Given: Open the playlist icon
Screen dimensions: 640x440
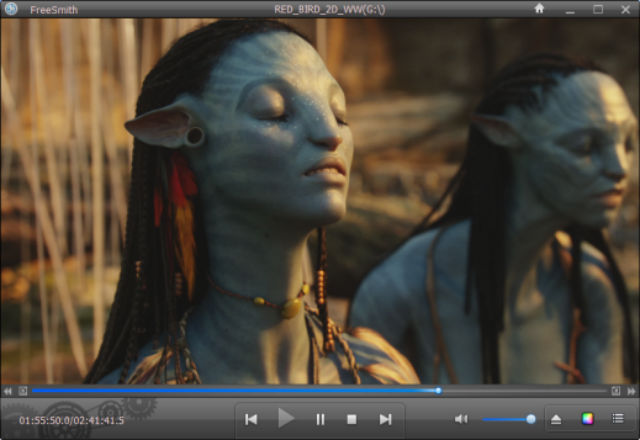Looking at the screenshot, I should 618,419.
